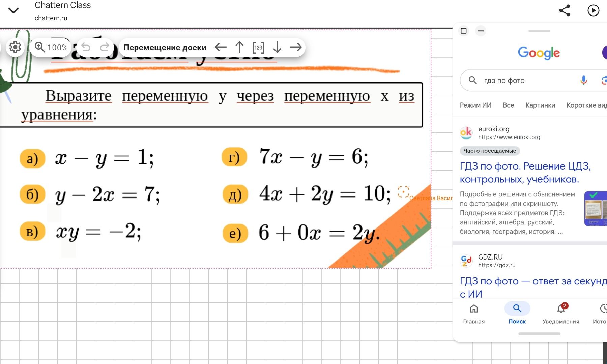Open the GDZ.RU ГДЗ по фото link
The image size is (607, 364).
(x=533, y=287)
